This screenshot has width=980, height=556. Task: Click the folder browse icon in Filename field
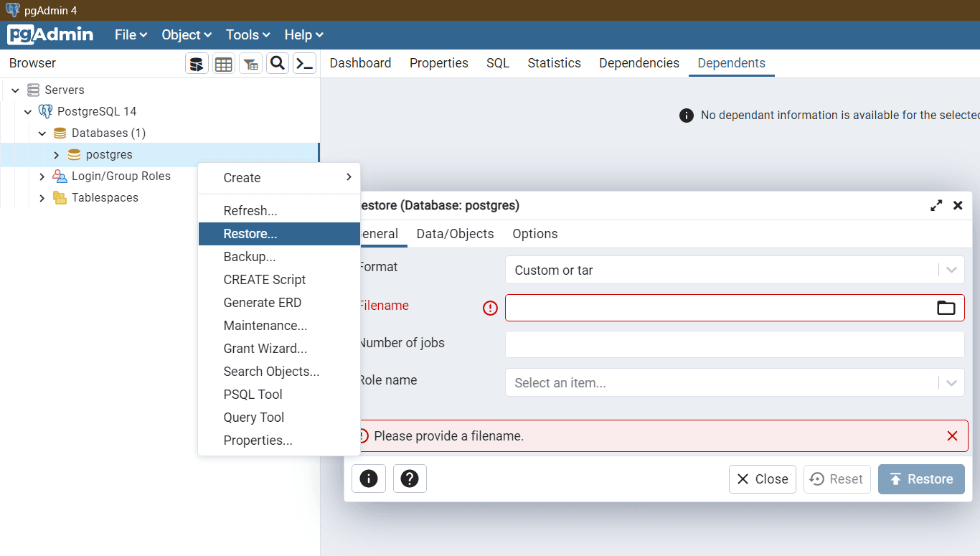(x=946, y=308)
